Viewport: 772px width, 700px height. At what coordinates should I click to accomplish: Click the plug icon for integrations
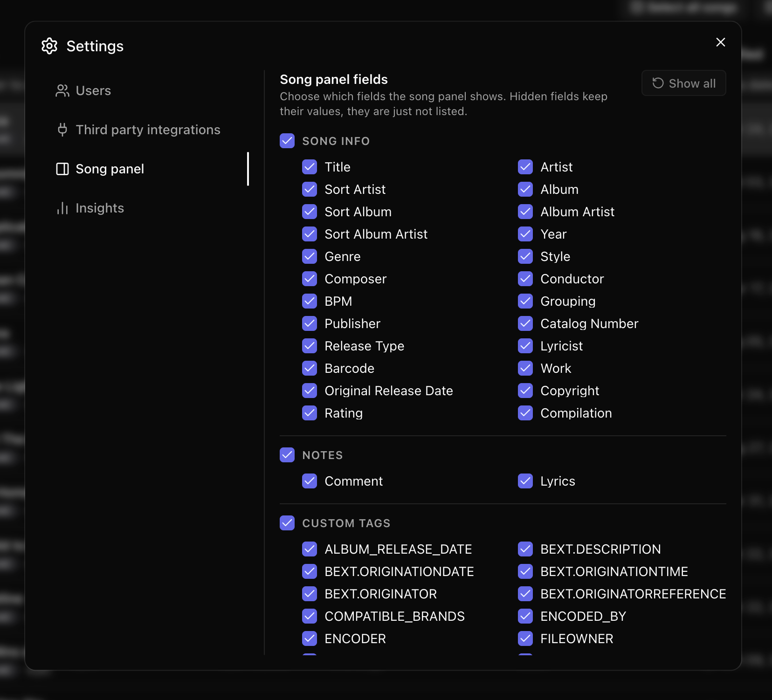(x=62, y=130)
